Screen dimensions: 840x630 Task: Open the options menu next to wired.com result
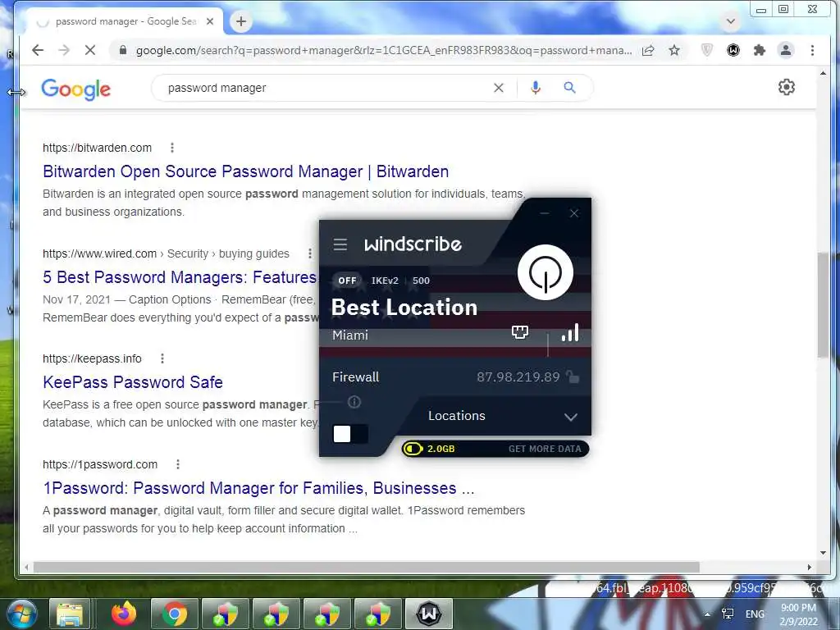309,253
